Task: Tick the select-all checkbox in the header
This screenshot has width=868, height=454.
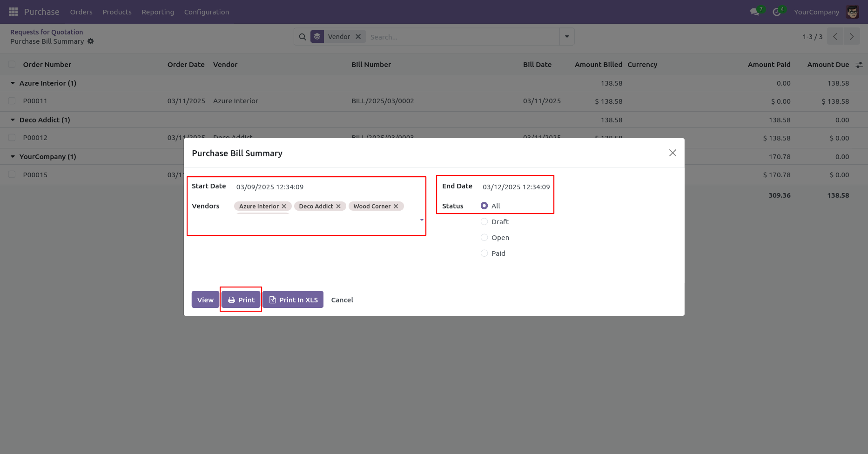Action: pos(12,65)
